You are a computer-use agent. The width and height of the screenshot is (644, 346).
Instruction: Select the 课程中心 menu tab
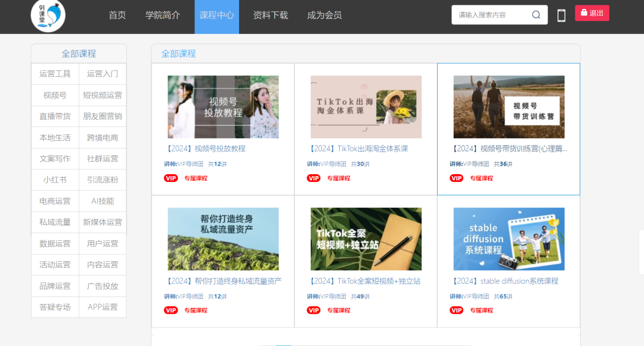217,17
